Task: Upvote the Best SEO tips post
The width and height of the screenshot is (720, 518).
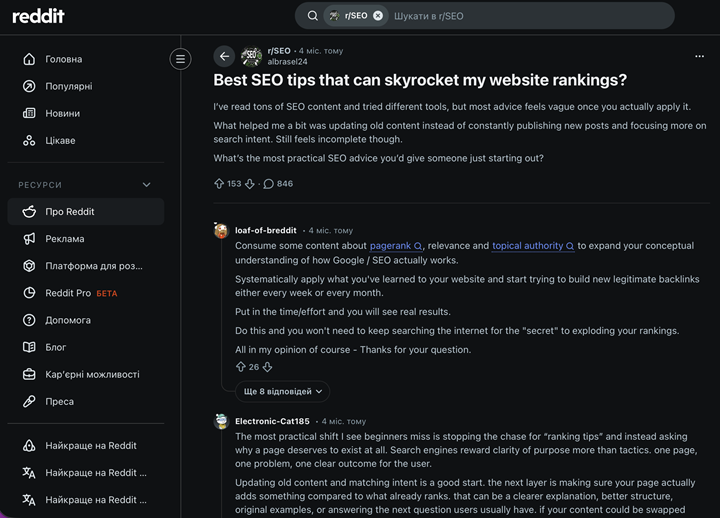Action: point(219,184)
